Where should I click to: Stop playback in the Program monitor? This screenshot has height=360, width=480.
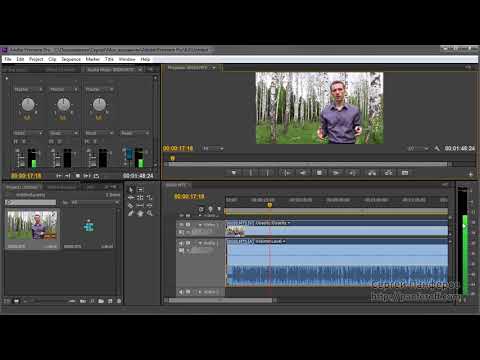(319, 173)
